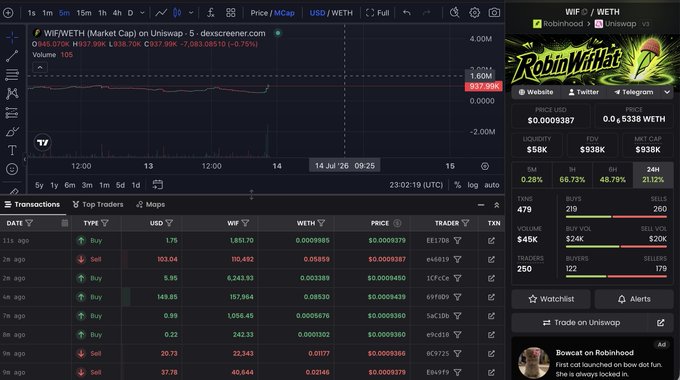680x380 pixels.
Task: Select the crosshair cursor tool
Action: tap(12, 38)
